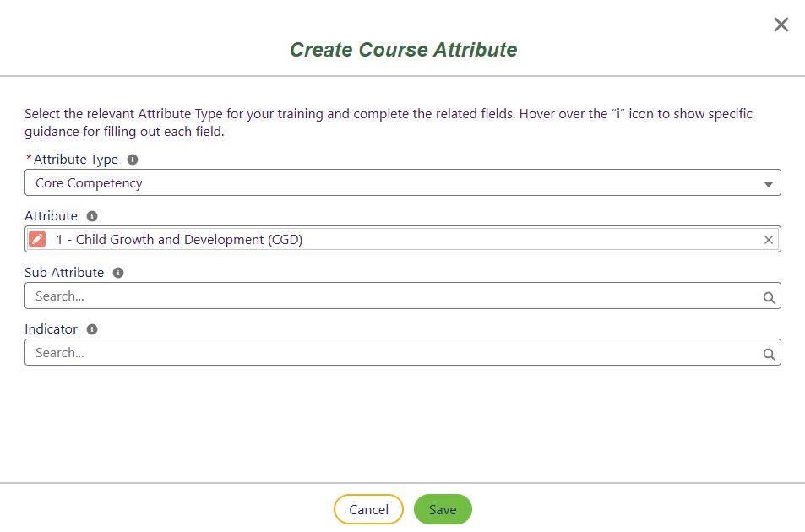The image size is (805, 532).
Task: Close the Create Course Attribute dialog
Action: (x=781, y=24)
